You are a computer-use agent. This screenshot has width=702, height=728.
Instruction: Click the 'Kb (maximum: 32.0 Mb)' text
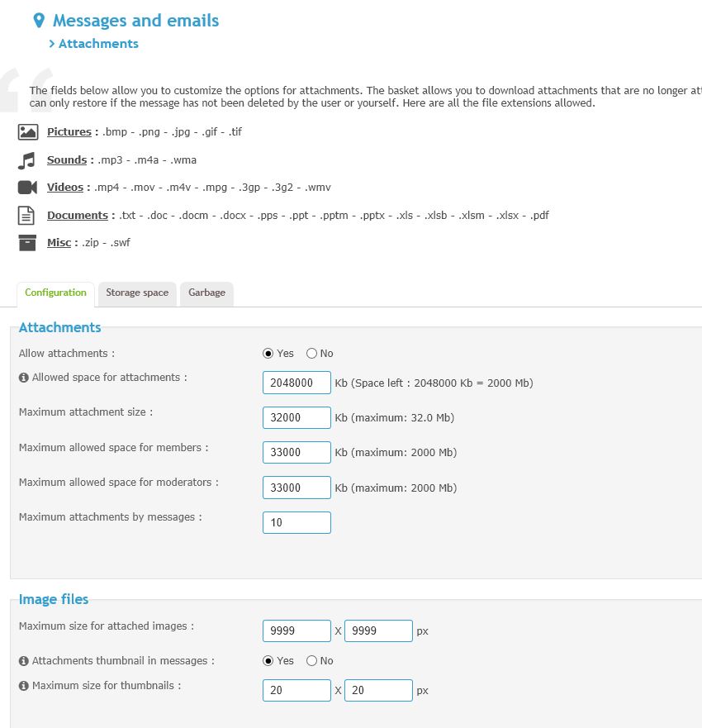click(x=395, y=418)
